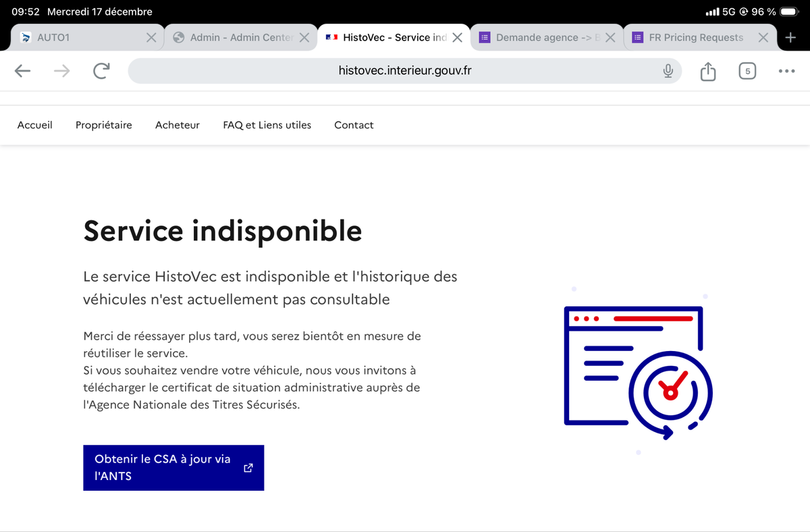Close the AUTO1 tab
The width and height of the screenshot is (810, 532).
[151, 38]
